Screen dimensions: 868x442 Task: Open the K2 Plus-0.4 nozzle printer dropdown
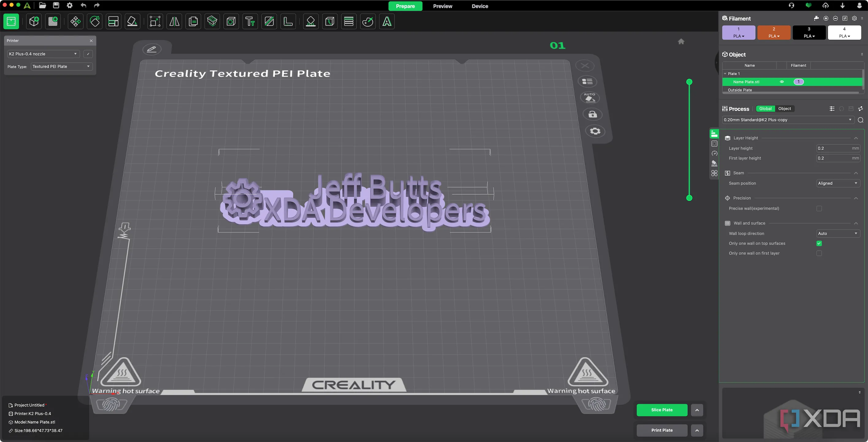coord(43,54)
